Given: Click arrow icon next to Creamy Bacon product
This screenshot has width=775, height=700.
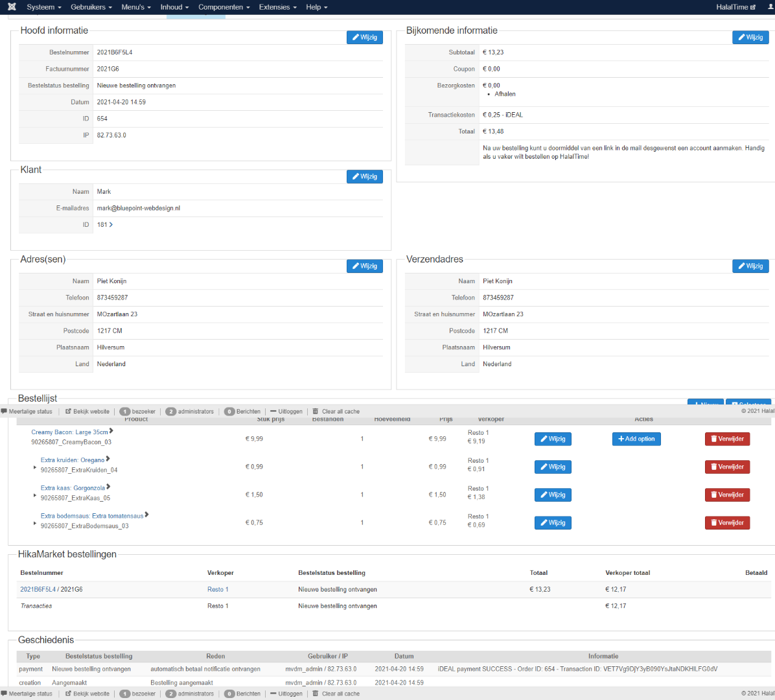Looking at the screenshot, I should click(111, 431).
